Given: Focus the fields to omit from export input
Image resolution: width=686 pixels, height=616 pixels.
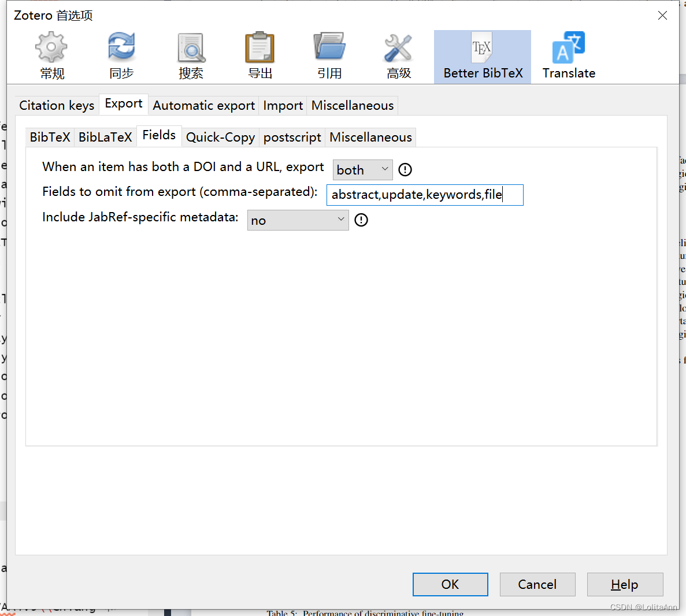Looking at the screenshot, I should tap(425, 195).
